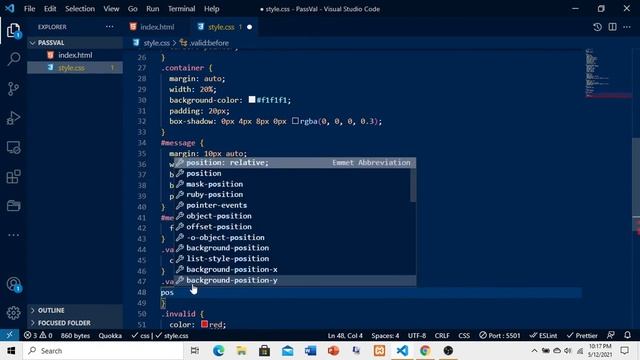Change the CRLF end of line setting

pyautogui.click(x=442, y=336)
